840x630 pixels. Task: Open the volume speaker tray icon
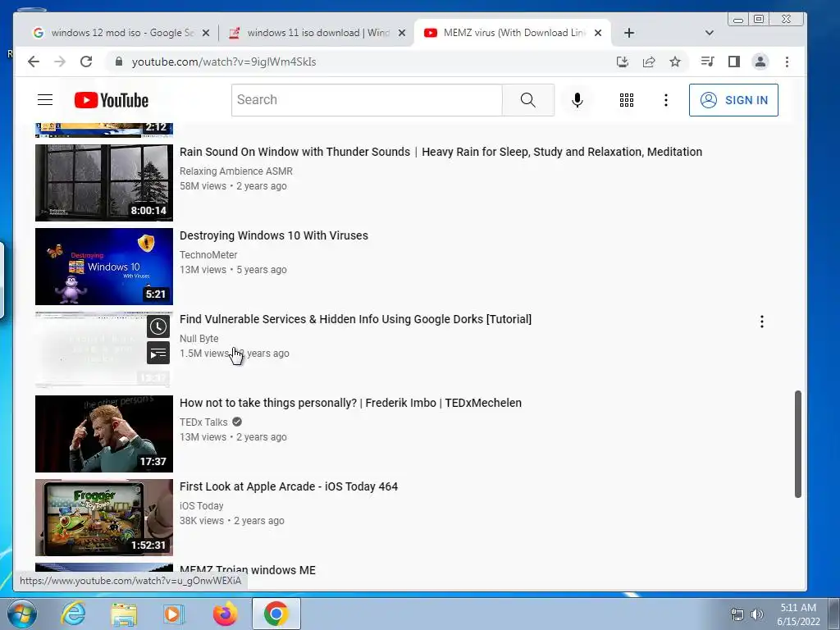756,614
